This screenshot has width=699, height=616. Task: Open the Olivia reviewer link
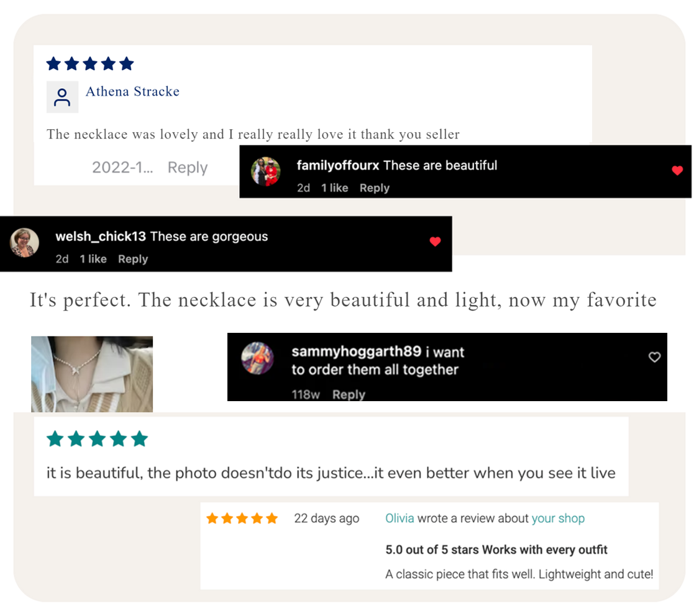pyautogui.click(x=400, y=518)
